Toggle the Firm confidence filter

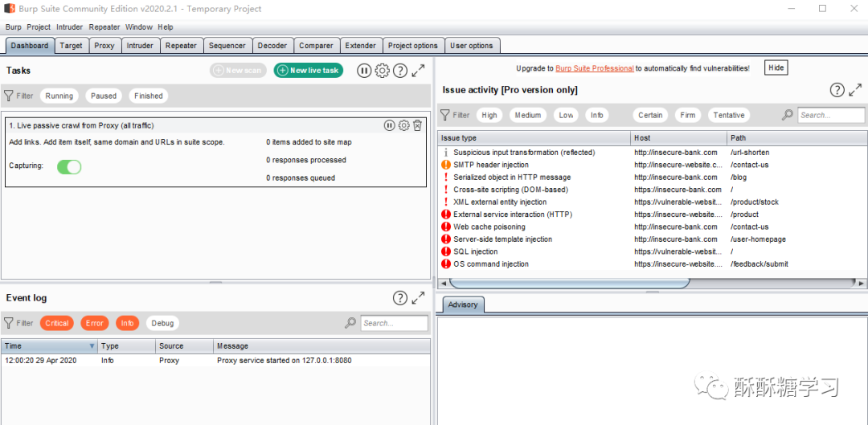pos(687,115)
